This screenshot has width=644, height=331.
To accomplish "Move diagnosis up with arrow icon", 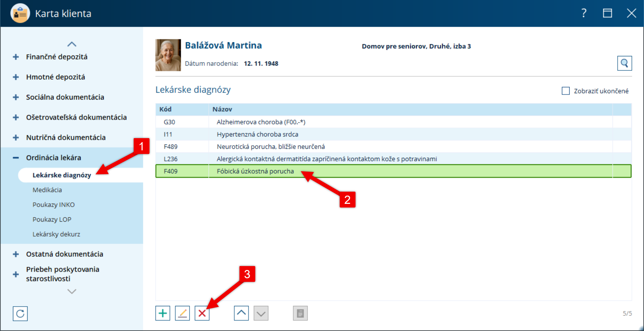I will [x=241, y=313].
